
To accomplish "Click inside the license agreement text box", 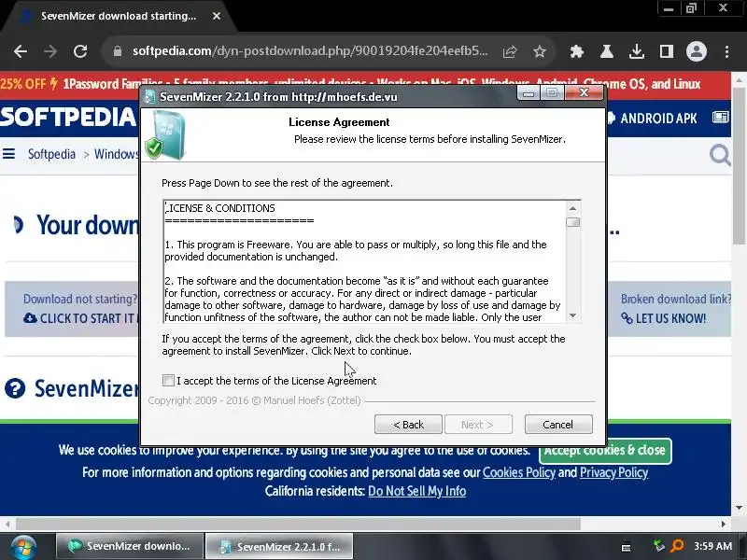I will point(364,262).
